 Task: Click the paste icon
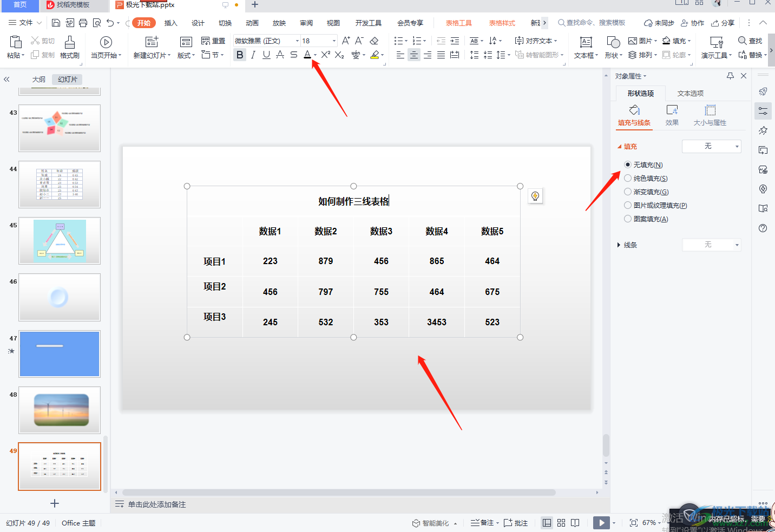click(x=16, y=42)
